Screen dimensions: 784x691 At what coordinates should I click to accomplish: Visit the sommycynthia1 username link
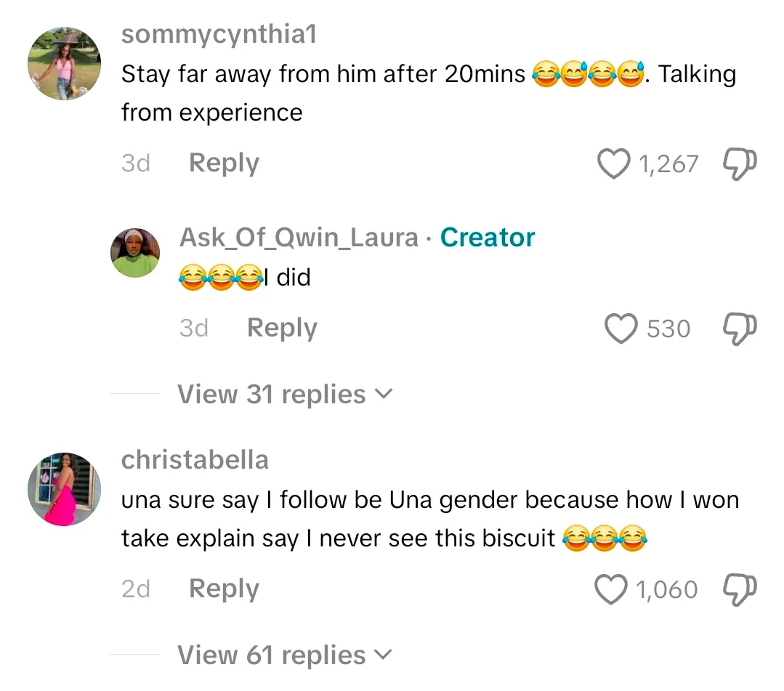[219, 34]
